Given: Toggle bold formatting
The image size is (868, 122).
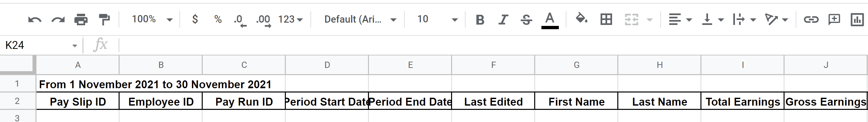Looking at the screenshot, I should click(x=480, y=20).
